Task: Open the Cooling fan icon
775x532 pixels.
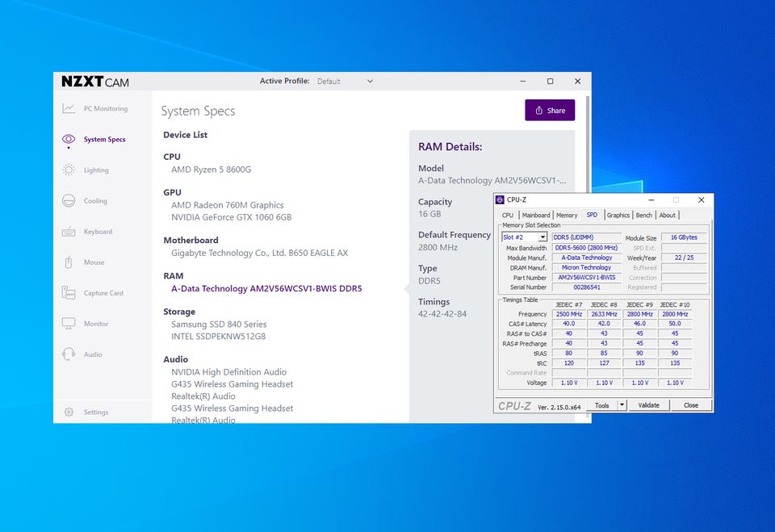Action: pos(69,201)
